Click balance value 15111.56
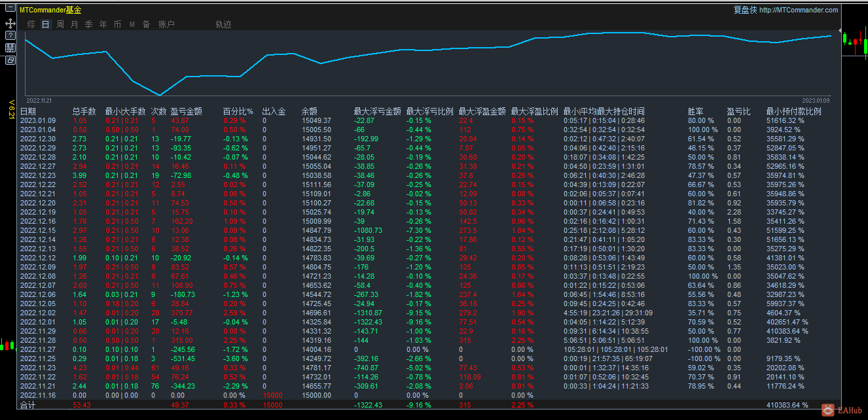 [x=316, y=184]
